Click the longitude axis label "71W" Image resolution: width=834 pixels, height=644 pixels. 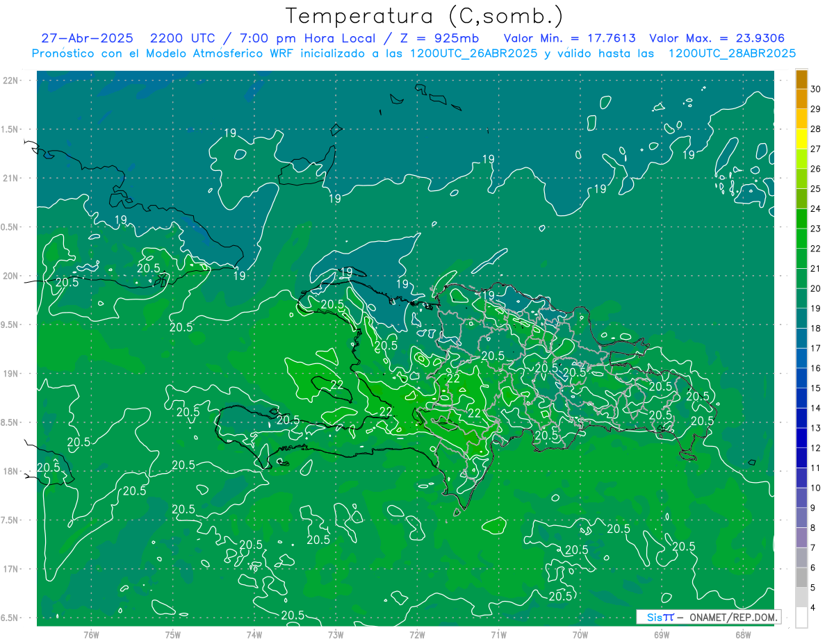[x=498, y=634]
